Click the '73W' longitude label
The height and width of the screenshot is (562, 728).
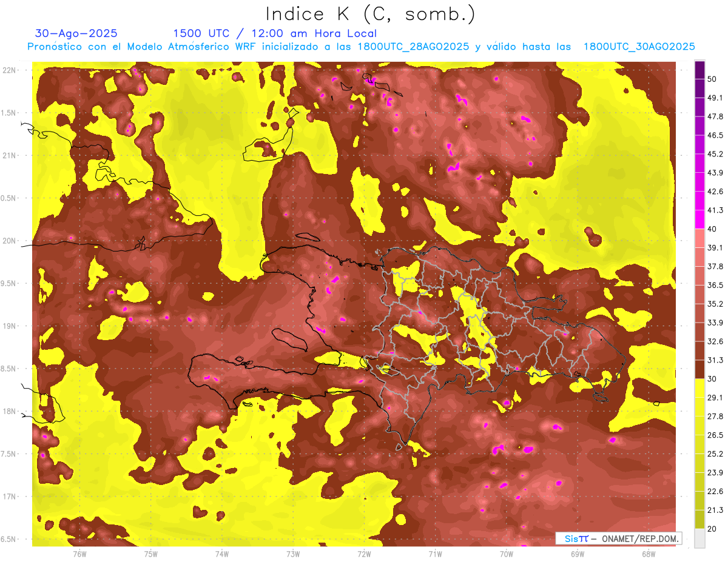(x=293, y=554)
